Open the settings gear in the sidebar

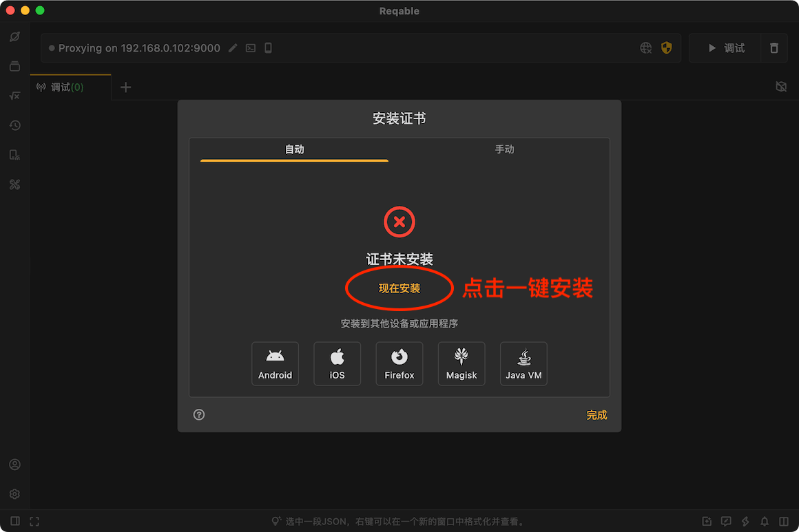coord(14,494)
